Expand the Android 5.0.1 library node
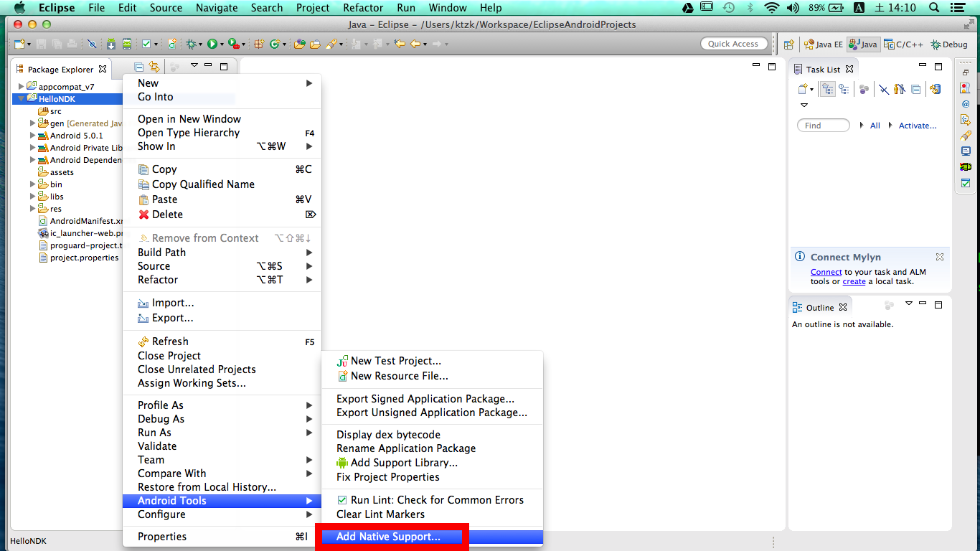Screen dimensions: 980x551 point(32,136)
